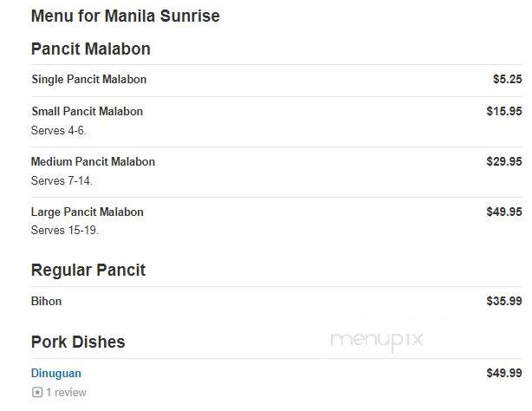Open the 1 review link

[66, 392]
